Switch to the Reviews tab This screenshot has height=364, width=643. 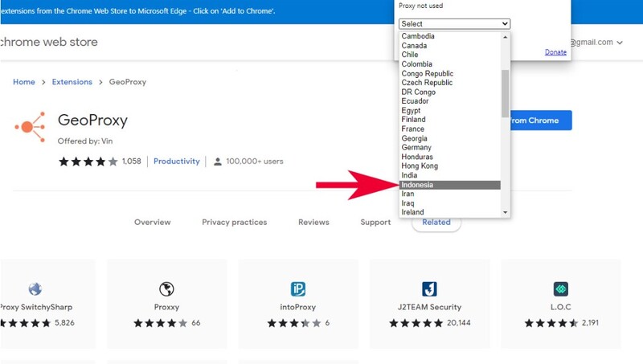313,222
